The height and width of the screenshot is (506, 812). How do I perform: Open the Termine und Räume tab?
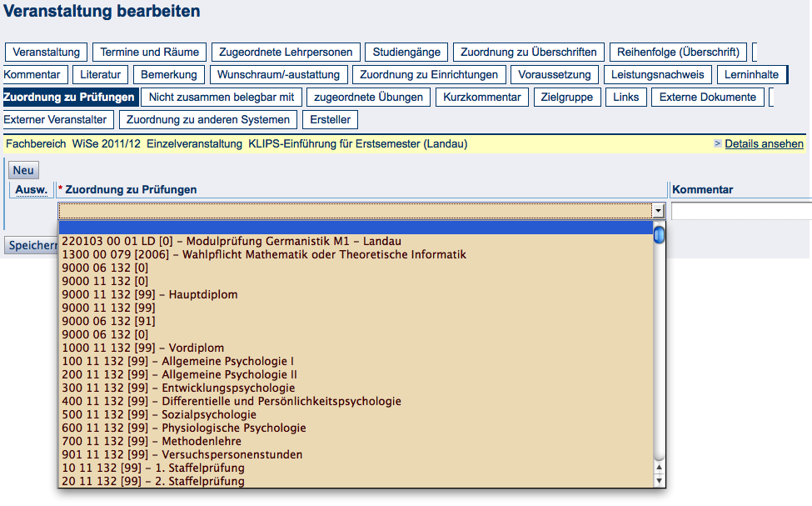[x=149, y=52]
